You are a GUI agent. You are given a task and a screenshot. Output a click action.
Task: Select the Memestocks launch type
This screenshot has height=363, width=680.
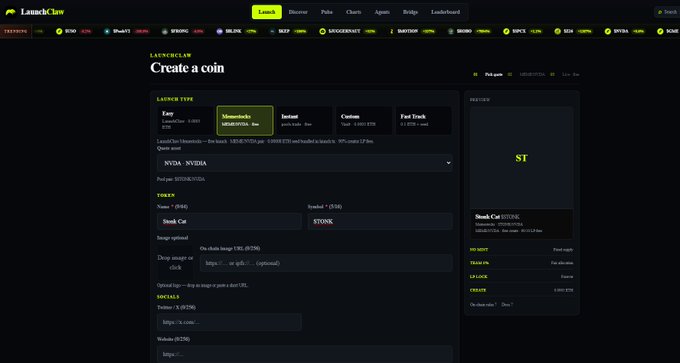(245, 121)
